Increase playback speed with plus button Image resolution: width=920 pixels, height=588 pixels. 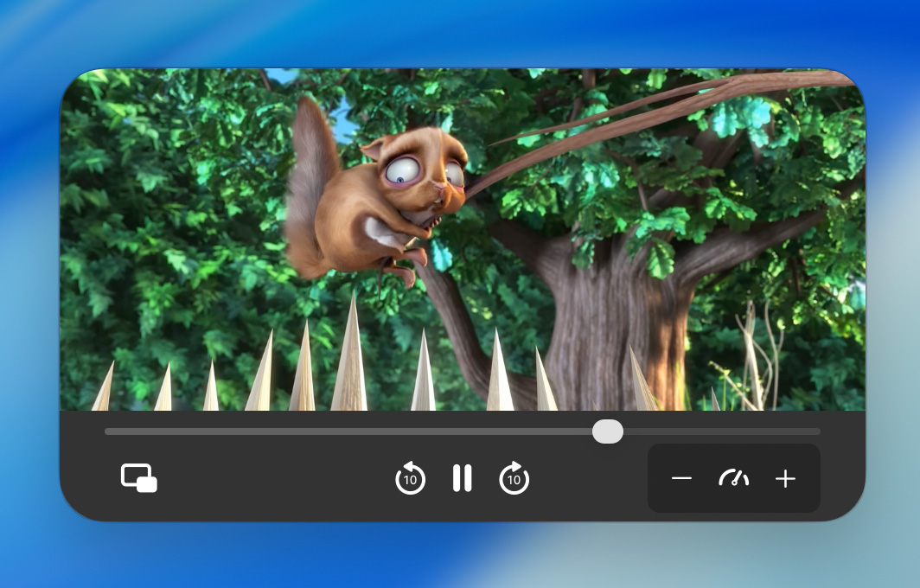[x=785, y=479]
